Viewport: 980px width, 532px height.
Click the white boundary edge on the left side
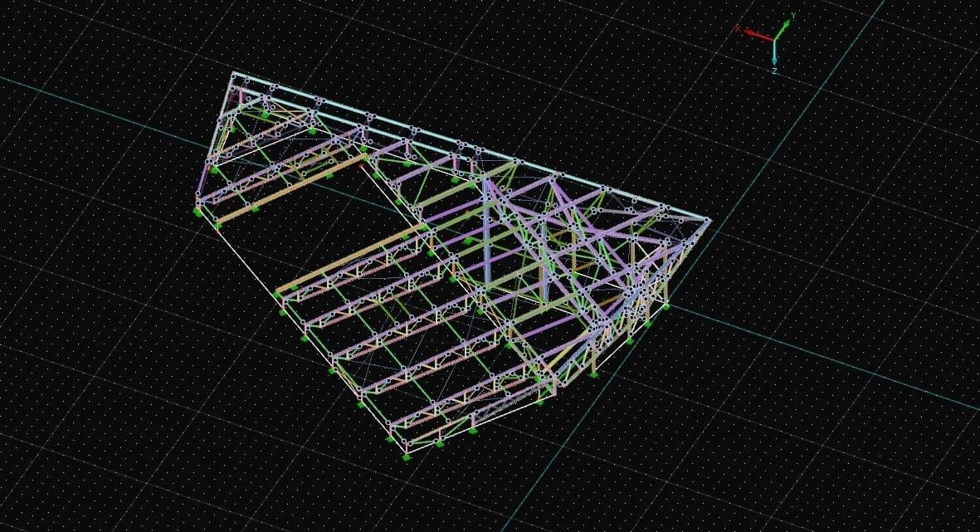click(249, 263)
